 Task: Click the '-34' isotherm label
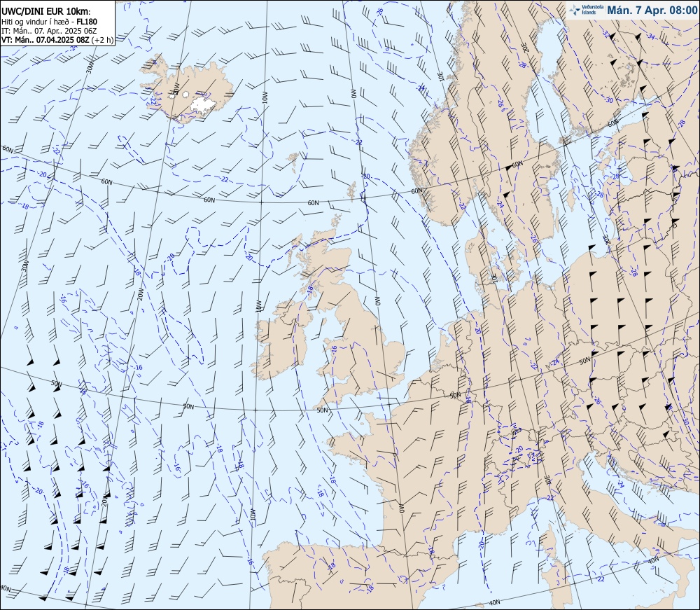click(x=650, y=36)
